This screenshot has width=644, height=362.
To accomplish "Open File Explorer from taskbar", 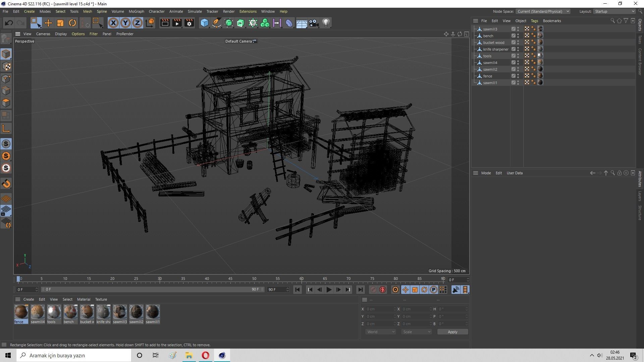I will click(x=189, y=355).
